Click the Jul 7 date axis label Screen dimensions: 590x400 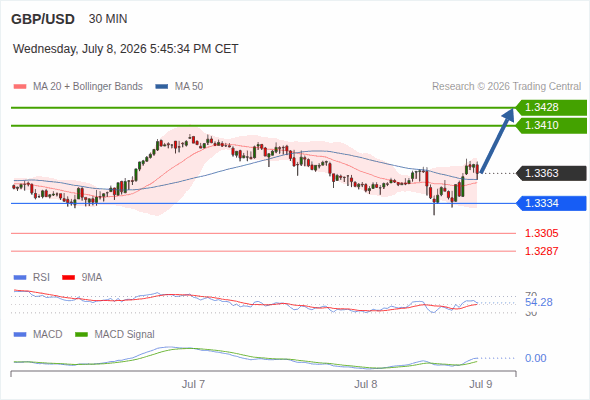point(193,384)
